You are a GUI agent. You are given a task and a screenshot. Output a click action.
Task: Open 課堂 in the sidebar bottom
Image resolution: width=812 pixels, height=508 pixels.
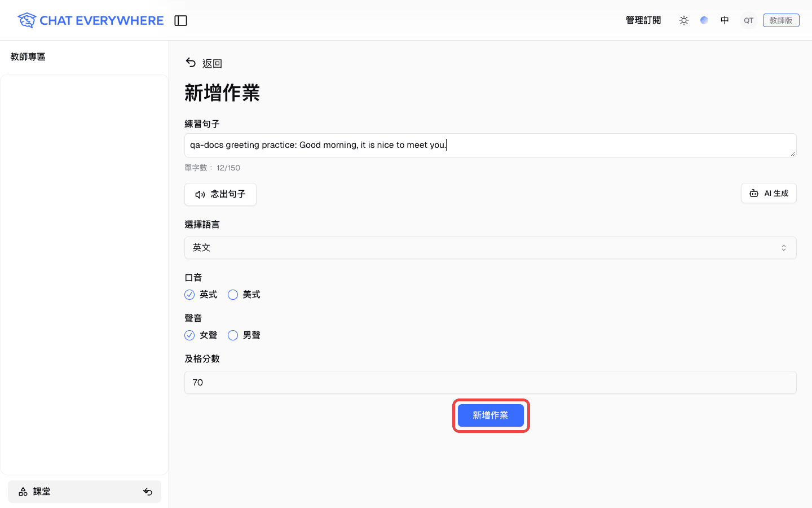pyautogui.click(x=85, y=492)
